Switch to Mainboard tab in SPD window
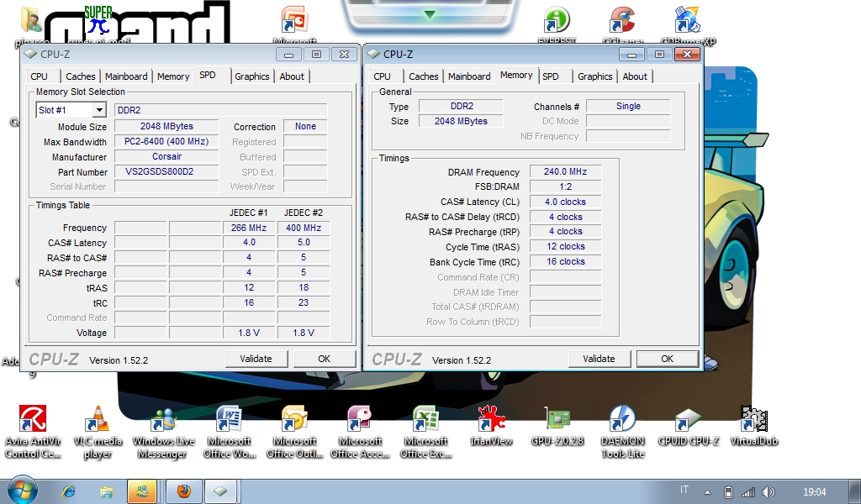 [126, 76]
